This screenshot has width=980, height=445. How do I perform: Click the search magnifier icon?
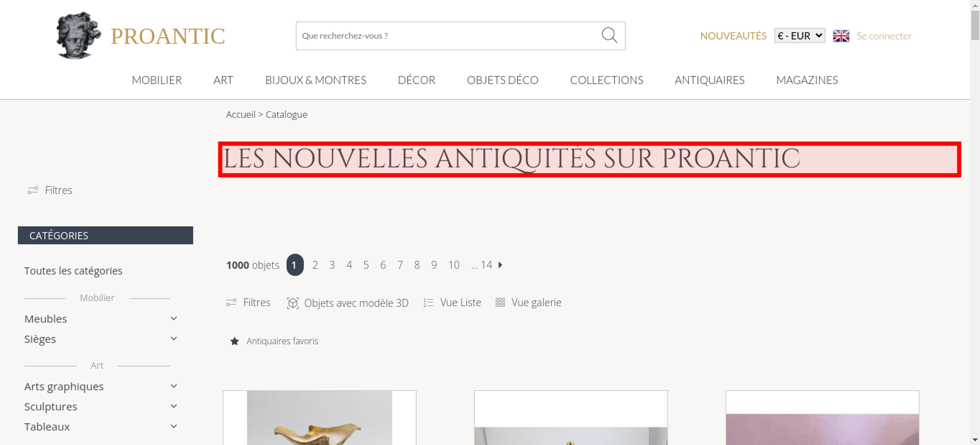pyautogui.click(x=609, y=35)
